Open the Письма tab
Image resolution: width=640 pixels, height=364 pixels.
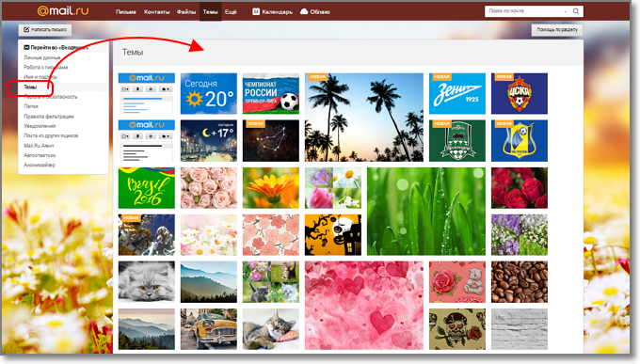(x=126, y=12)
